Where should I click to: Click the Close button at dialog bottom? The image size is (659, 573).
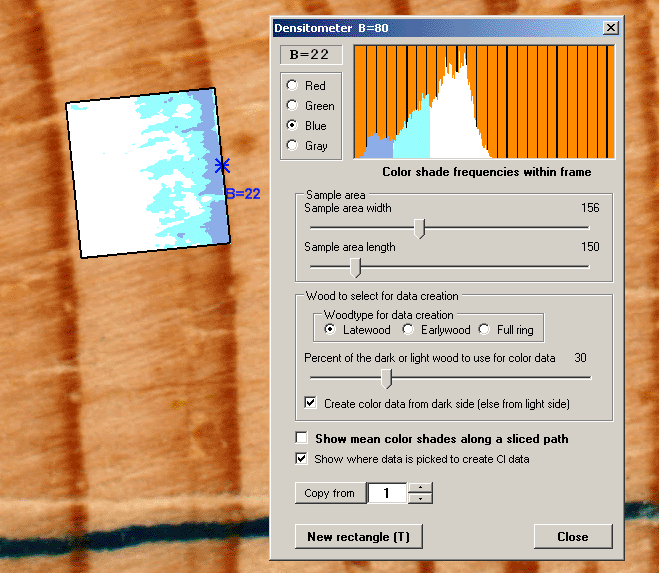click(x=573, y=536)
